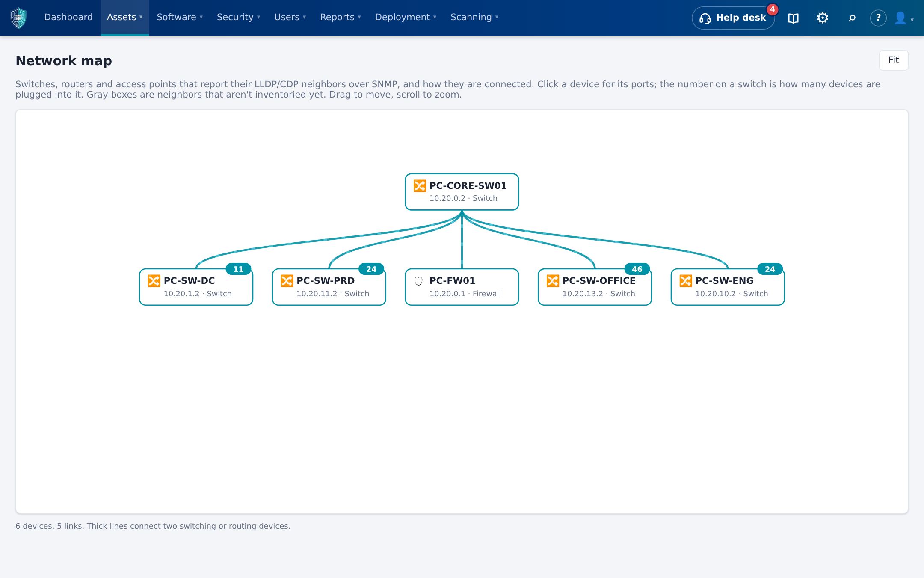Click the PC-SW-OFFICE switch icon
The width and height of the screenshot is (924, 578).
(553, 281)
